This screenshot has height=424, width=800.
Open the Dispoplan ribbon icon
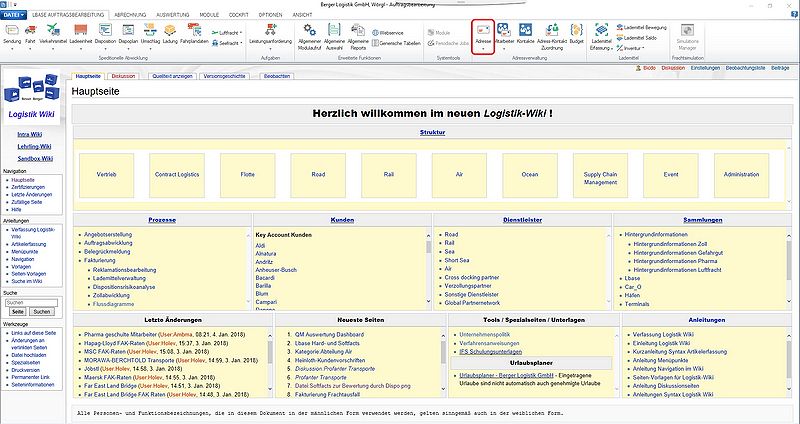[128, 31]
